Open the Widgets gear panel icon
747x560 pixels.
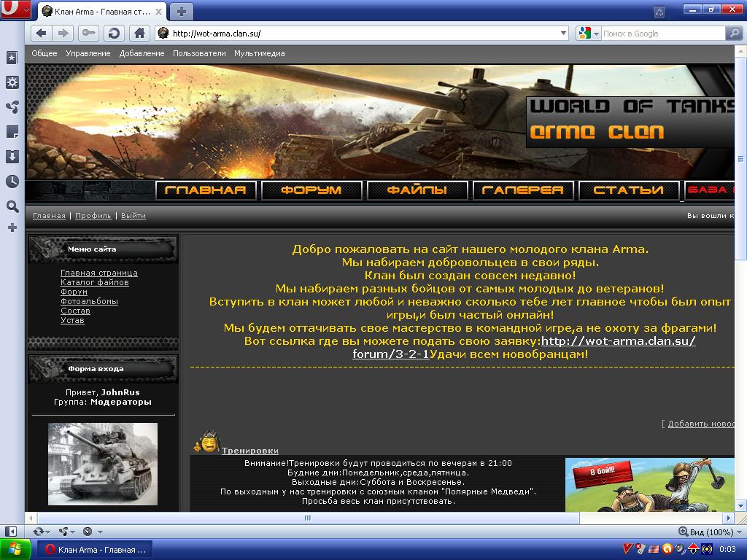pyautogui.click(x=12, y=82)
